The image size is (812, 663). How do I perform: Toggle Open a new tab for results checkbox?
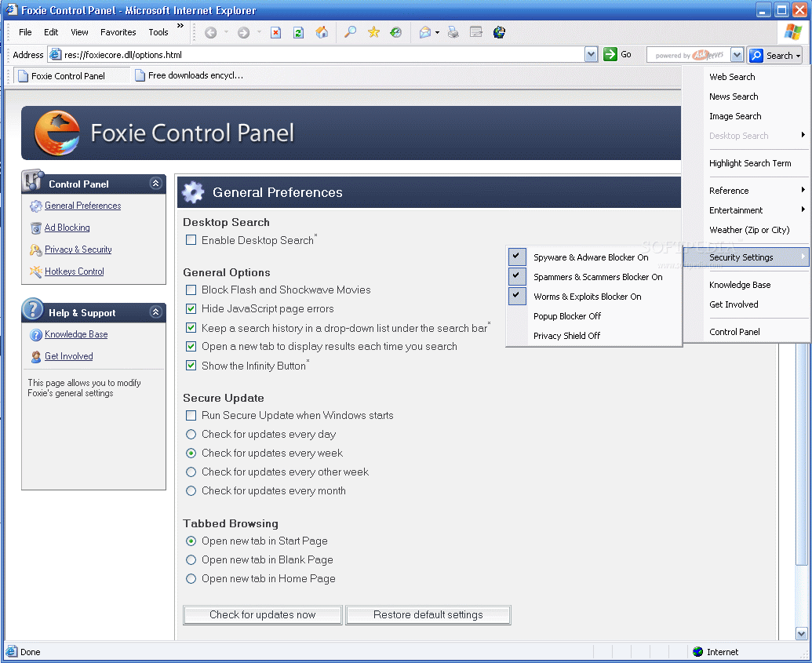pos(191,347)
